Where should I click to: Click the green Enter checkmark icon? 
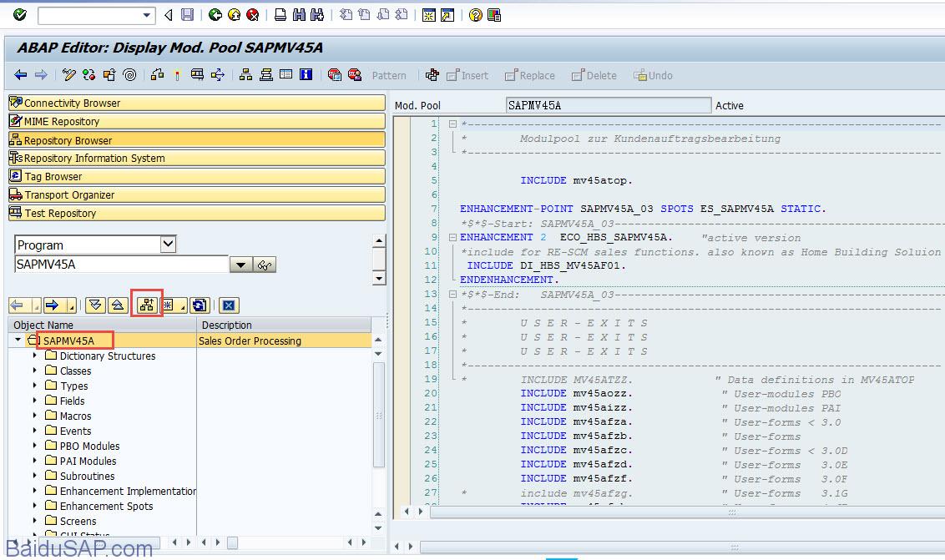pyautogui.click(x=20, y=15)
